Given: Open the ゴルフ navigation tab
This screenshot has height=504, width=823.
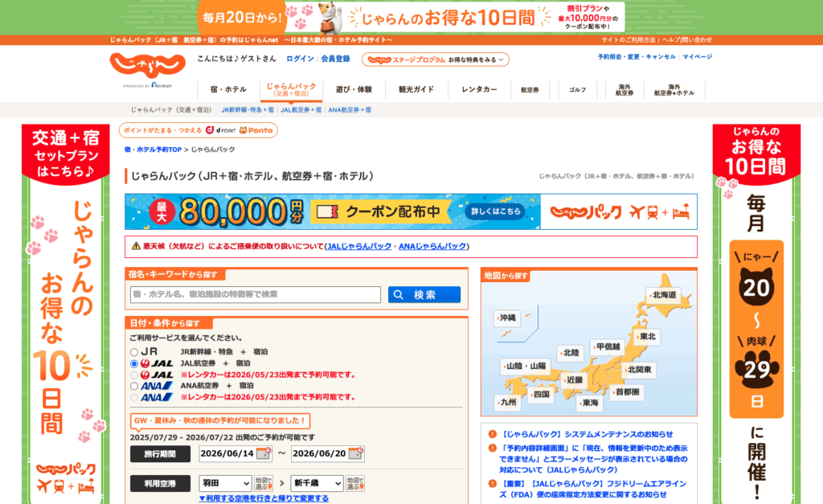Looking at the screenshot, I should click(577, 90).
